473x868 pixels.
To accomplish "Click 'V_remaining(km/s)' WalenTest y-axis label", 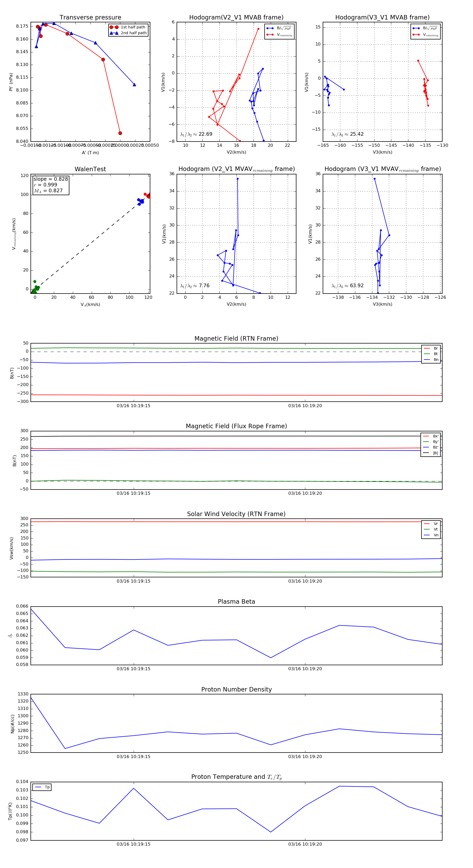I will click(x=14, y=234).
